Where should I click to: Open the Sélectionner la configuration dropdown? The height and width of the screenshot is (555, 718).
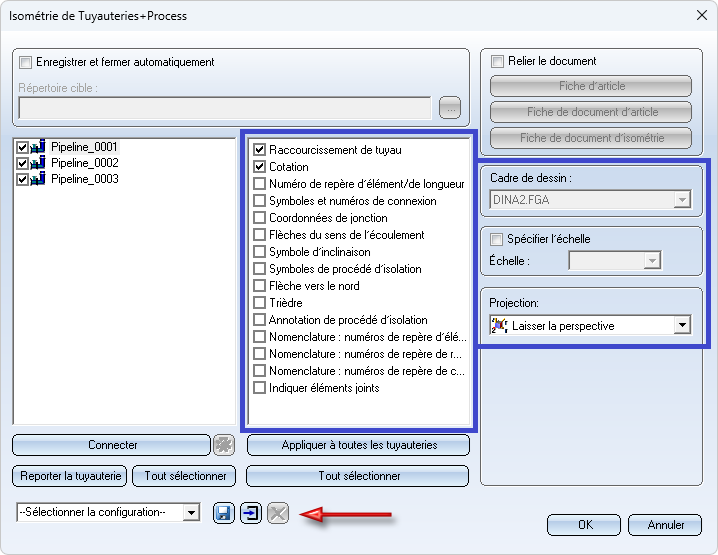[x=191, y=512]
